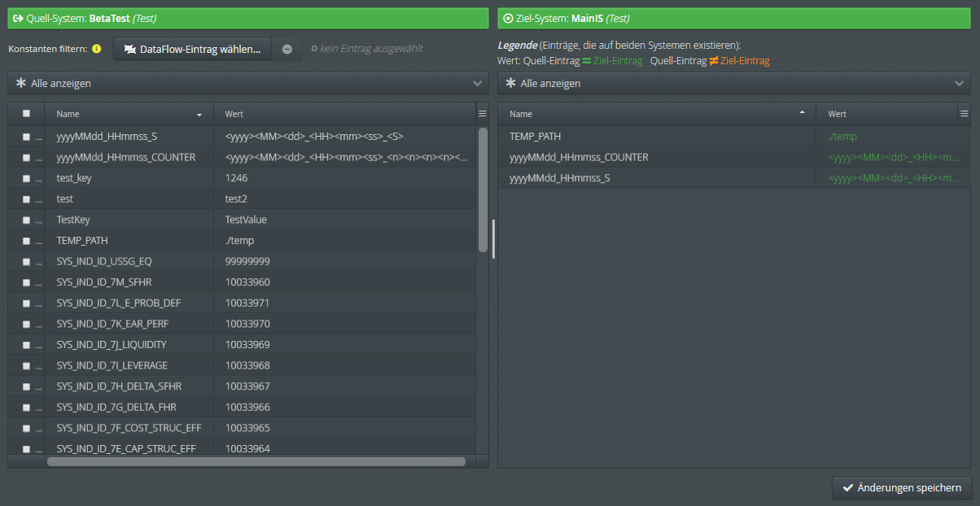Open the source Alle anzeigen dropdown
This screenshot has width=980, height=506.
point(248,83)
